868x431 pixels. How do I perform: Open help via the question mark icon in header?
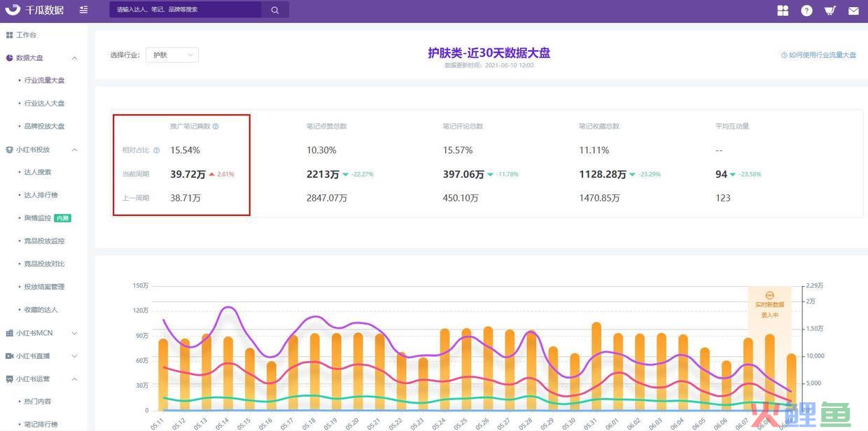tap(807, 10)
